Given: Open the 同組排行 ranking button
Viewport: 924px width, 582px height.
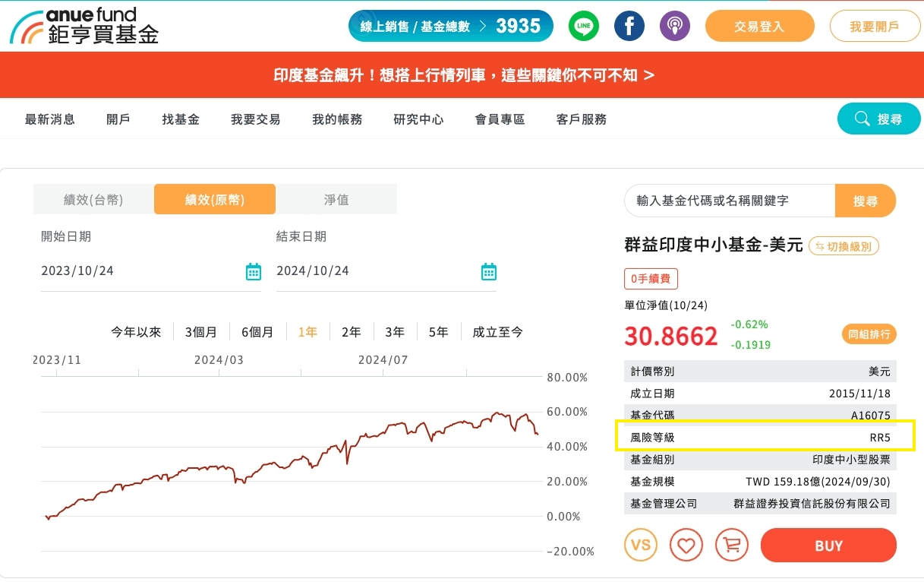Looking at the screenshot, I should [869, 334].
